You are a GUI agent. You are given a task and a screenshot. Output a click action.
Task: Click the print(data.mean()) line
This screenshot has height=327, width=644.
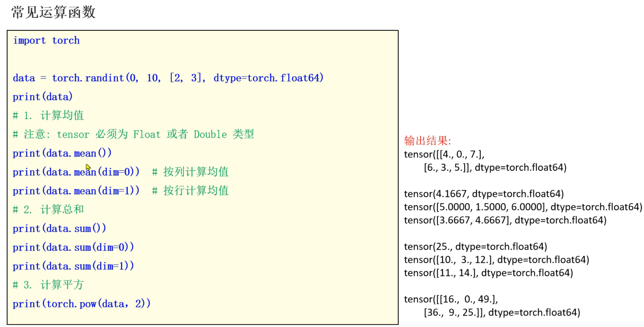pyautogui.click(x=62, y=153)
